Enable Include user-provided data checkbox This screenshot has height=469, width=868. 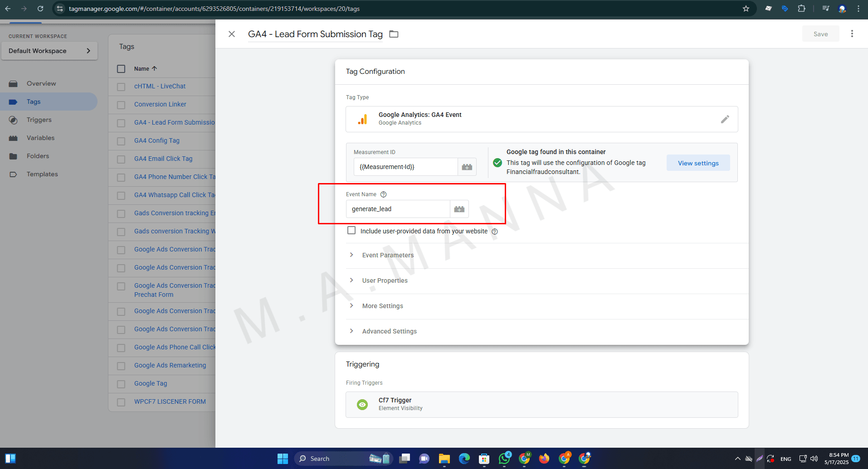[351, 231]
